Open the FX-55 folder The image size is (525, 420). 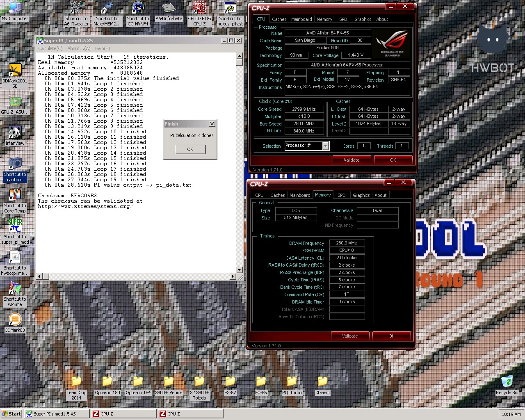pos(261,386)
